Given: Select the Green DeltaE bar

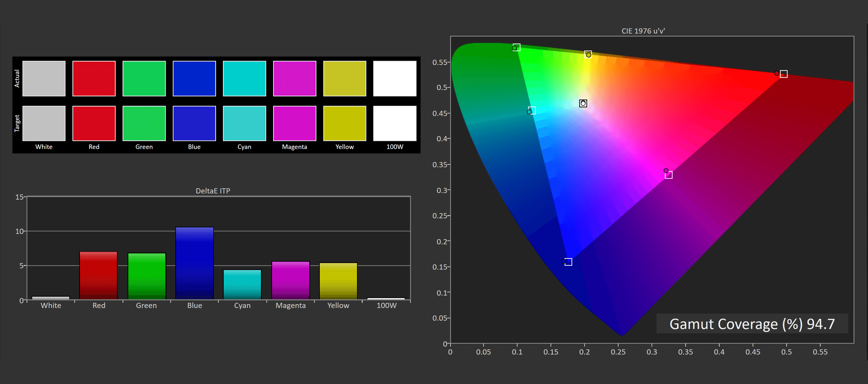Looking at the screenshot, I should tap(147, 276).
